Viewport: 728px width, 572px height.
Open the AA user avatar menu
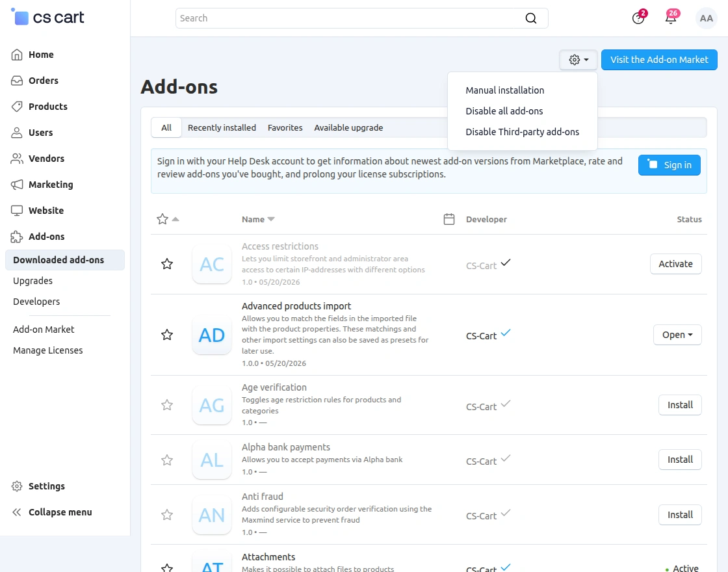(706, 18)
